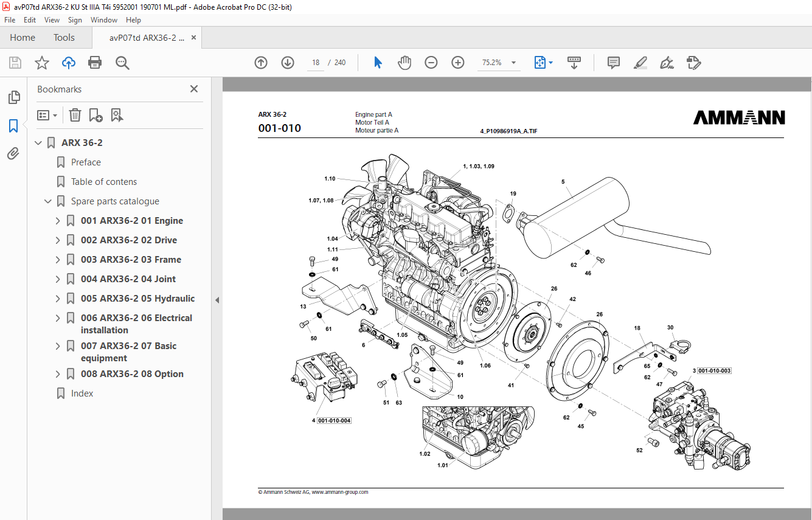
Task: Add a new bookmark icon
Action: [x=95, y=115]
